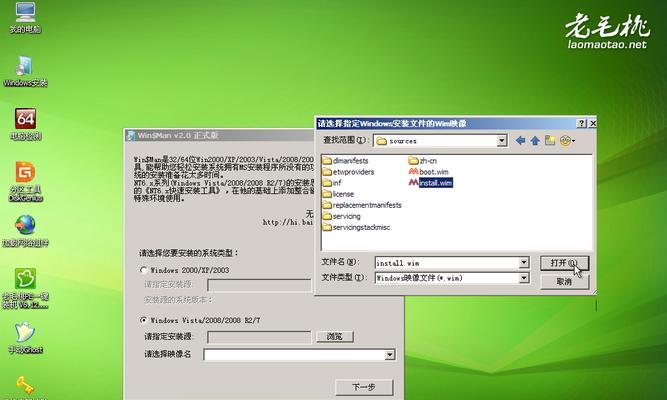Image resolution: width=667 pixels, height=400 pixels.
Task: Go back with the blue arrow icon
Action: tap(520, 140)
